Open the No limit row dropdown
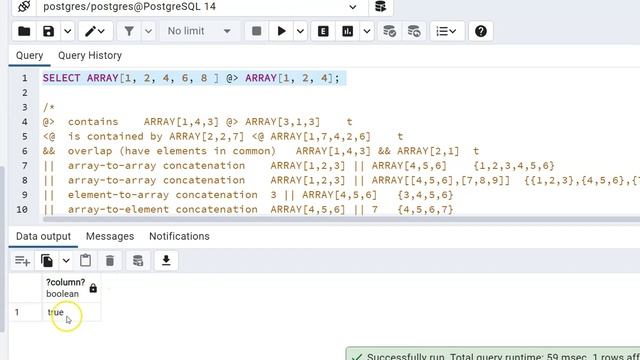 pyautogui.click(x=199, y=31)
